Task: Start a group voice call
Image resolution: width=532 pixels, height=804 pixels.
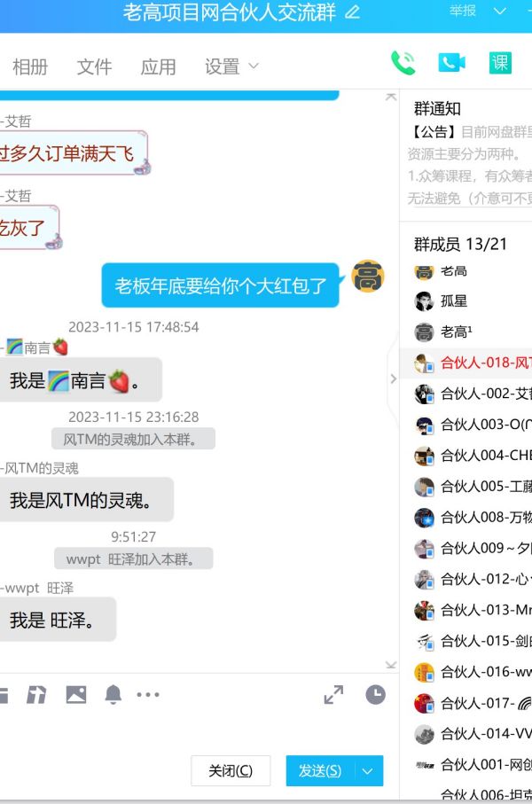Action: [403, 63]
